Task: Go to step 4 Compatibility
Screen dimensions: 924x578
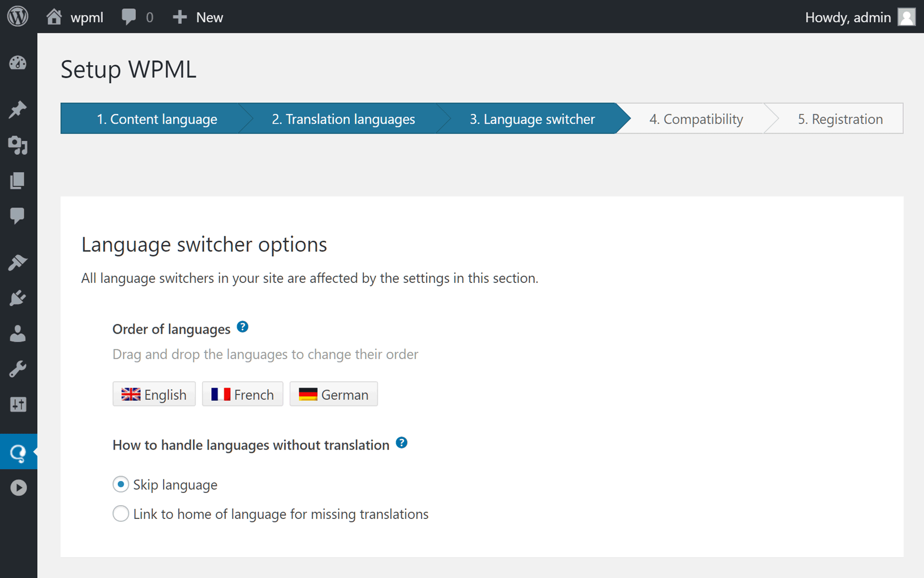Action: click(x=696, y=119)
